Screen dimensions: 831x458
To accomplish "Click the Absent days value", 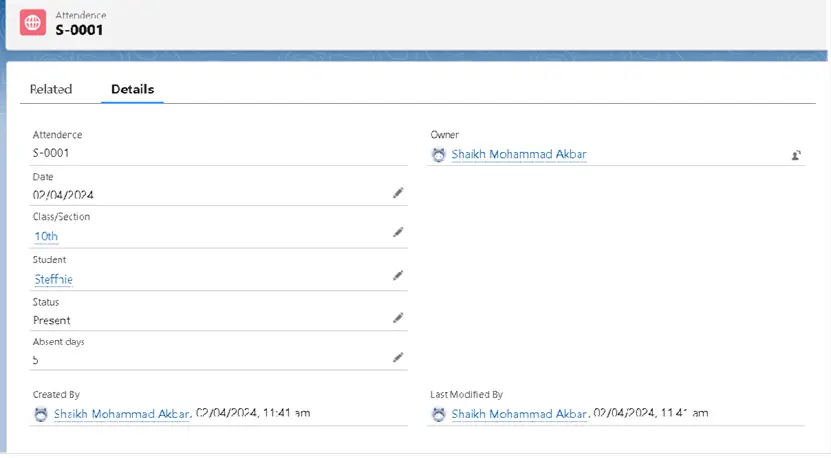I will pyautogui.click(x=36, y=360).
